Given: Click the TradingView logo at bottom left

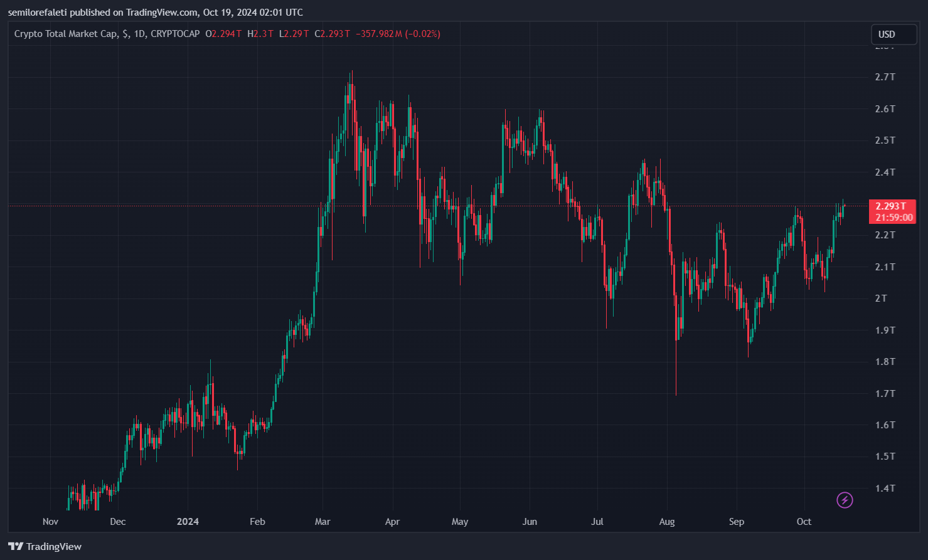Looking at the screenshot, I should [45, 547].
